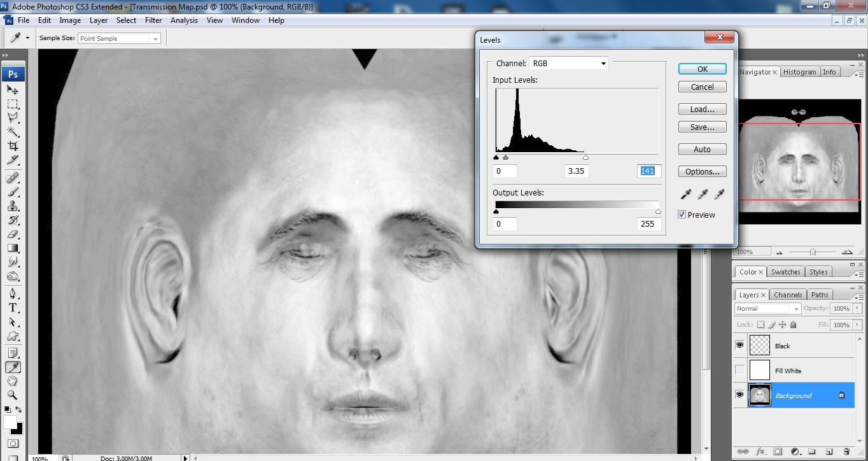Select the Clone Stamp tool
The image size is (868, 461).
click(13, 206)
